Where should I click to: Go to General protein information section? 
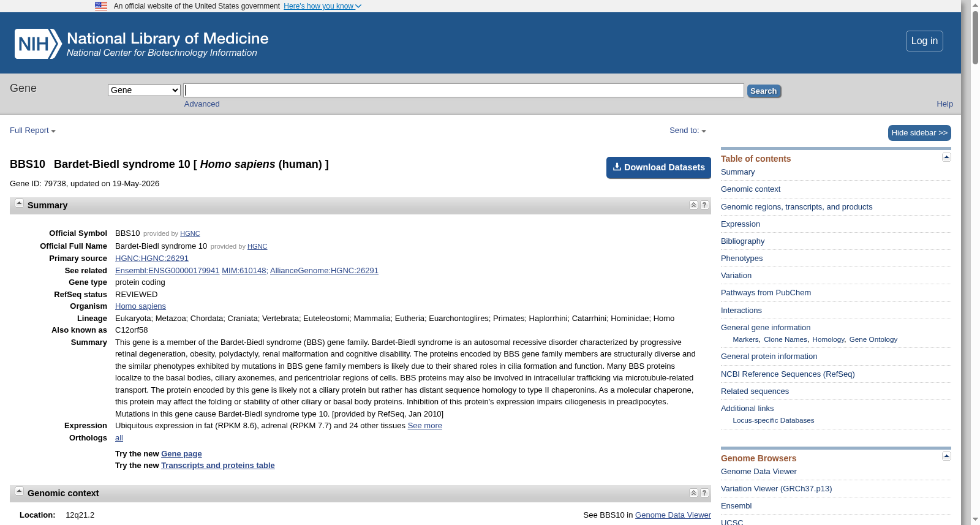tap(769, 357)
